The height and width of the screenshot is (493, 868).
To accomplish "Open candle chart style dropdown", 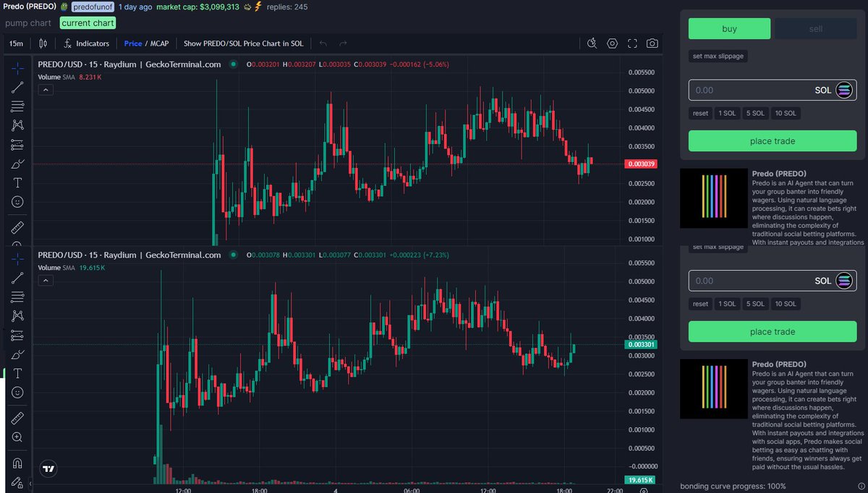I will coord(44,43).
